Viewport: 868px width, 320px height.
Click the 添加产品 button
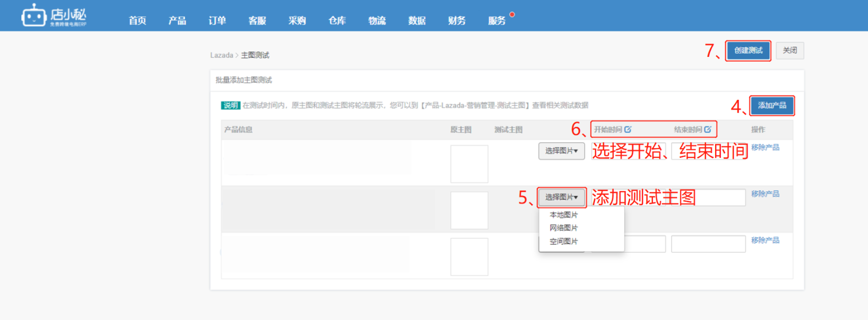(772, 105)
